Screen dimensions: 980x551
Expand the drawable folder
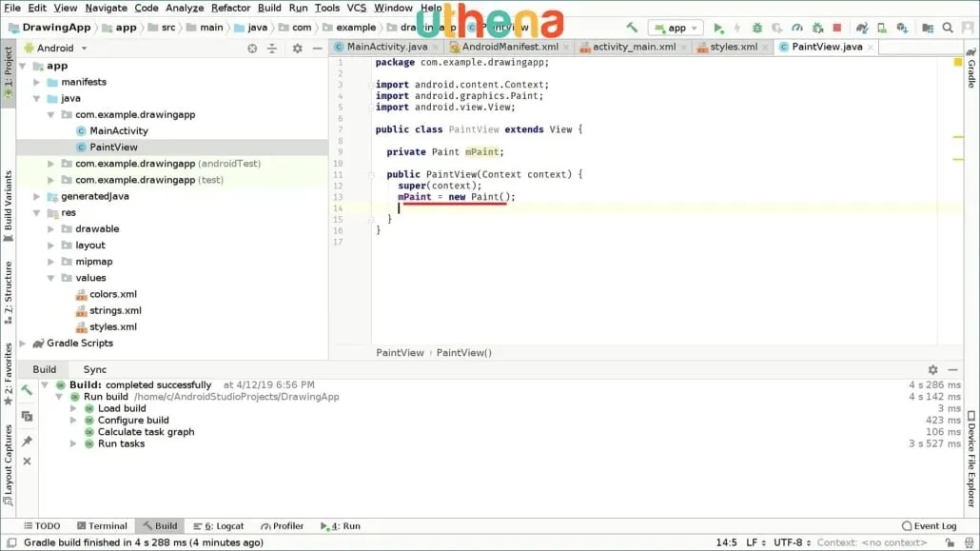[x=51, y=229]
